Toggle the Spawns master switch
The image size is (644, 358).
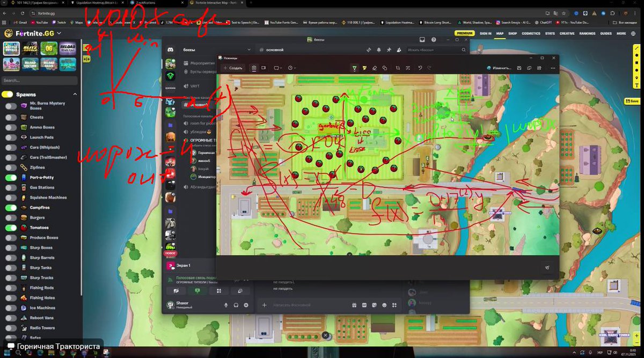[7, 94]
